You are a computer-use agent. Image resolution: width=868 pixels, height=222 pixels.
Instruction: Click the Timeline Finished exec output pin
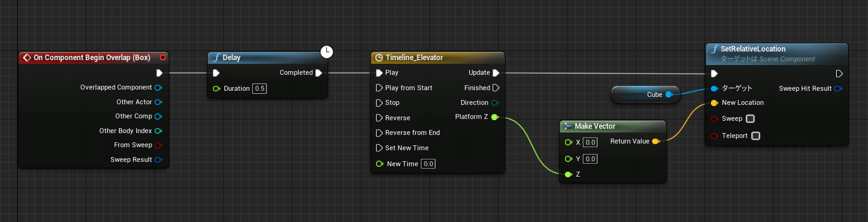tap(496, 88)
